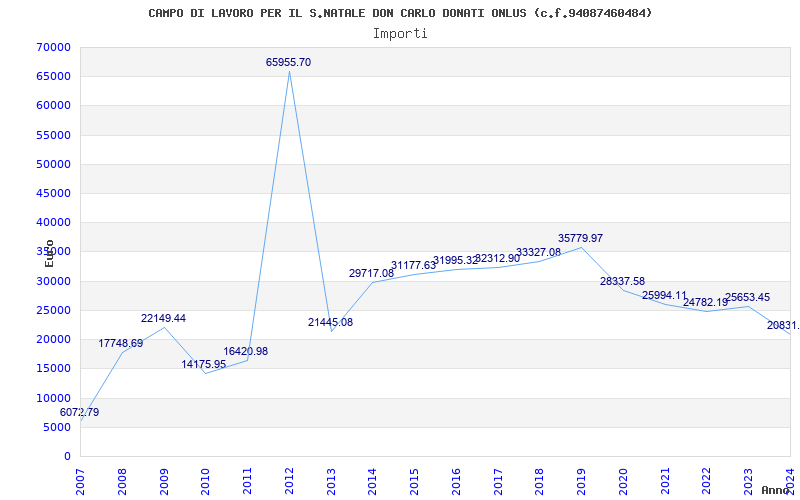Click x-axis year 2016
Screen dimensions: 800x500
[456, 482]
